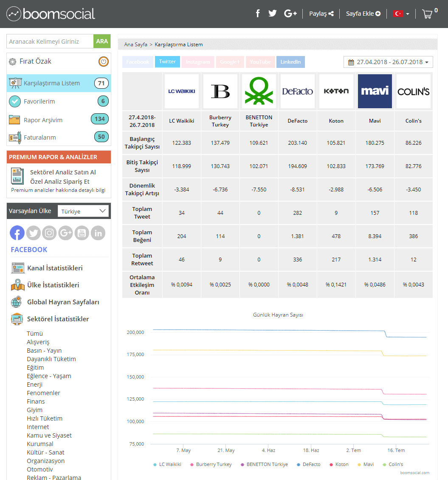This screenshot has width=448, height=480.
Task: Click Özel Analiz Sipariş Et link
Action: click(x=60, y=182)
